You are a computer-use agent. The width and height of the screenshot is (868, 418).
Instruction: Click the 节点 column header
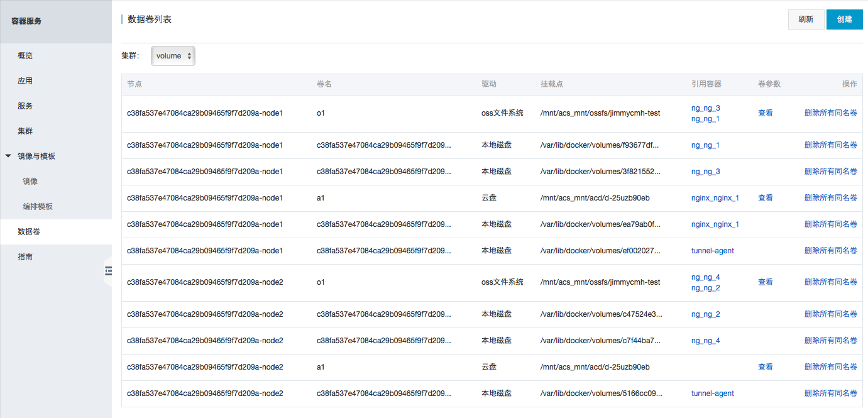click(x=134, y=84)
